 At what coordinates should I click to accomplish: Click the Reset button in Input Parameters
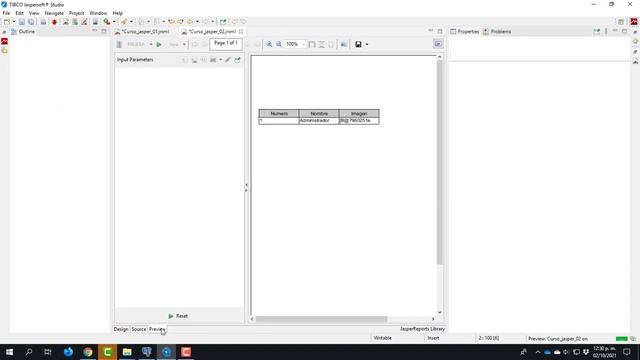[178, 316]
